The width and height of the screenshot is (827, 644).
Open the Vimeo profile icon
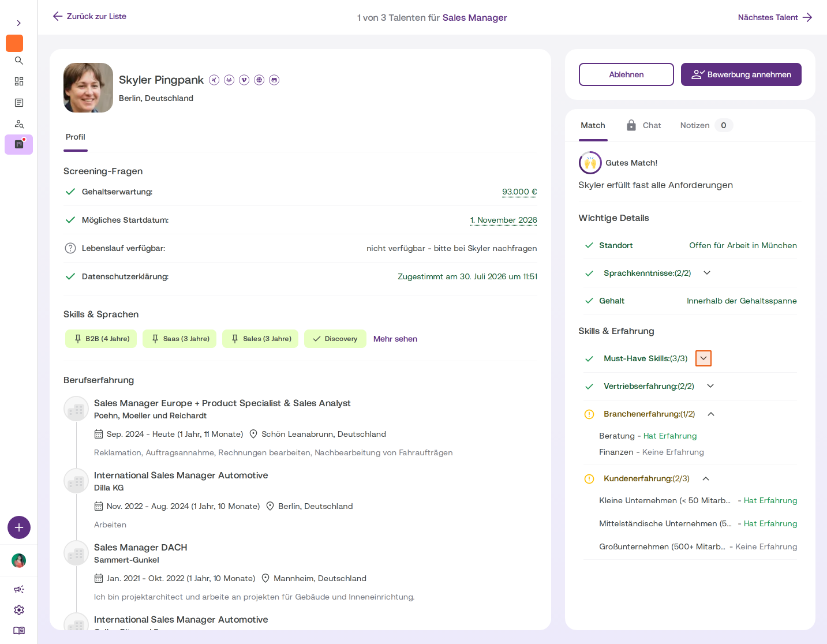pos(244,80)
